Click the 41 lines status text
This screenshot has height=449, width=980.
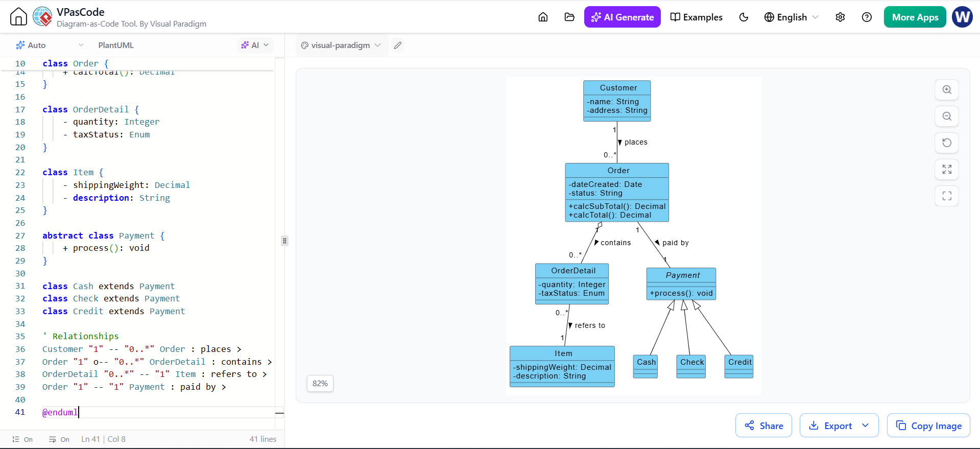click(x=262, y=439)
